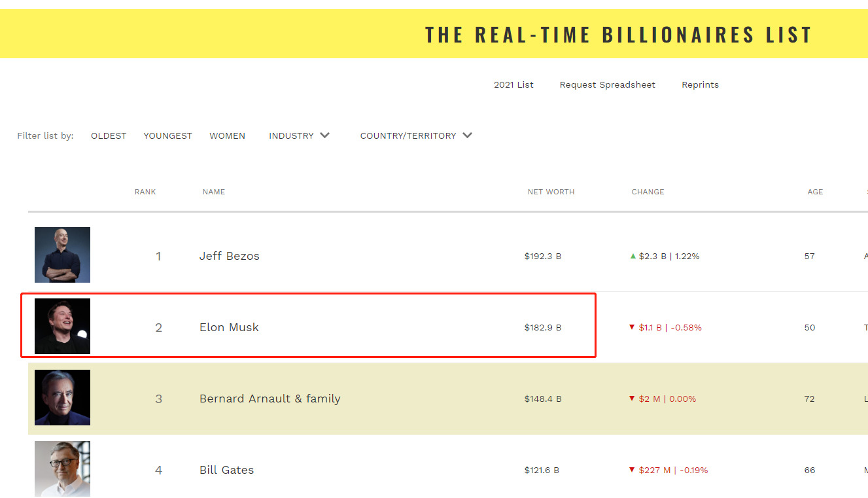Open Bill Gates profile photo
868x498 pixels.
(x=62, y=469)
